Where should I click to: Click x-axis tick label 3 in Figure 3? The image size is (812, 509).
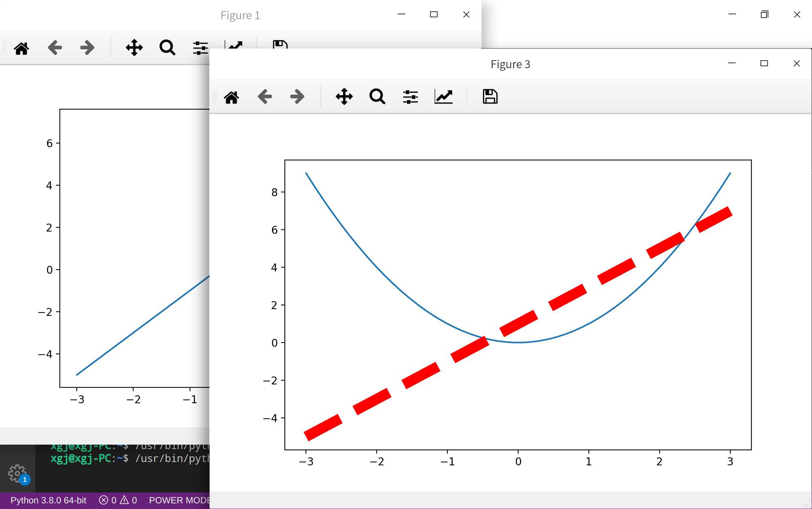(x=730, y=462)
